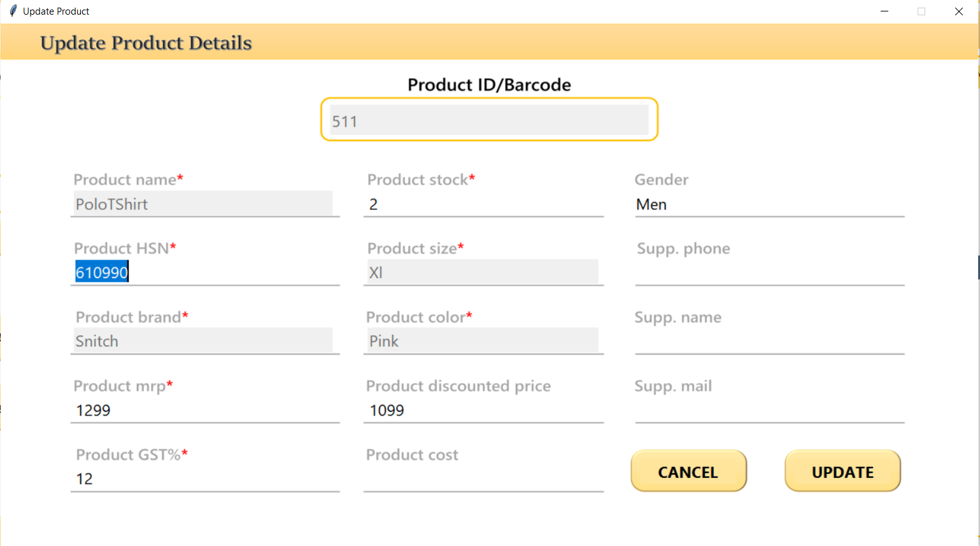Edit the Product discounted price field

tap(484, 410)
